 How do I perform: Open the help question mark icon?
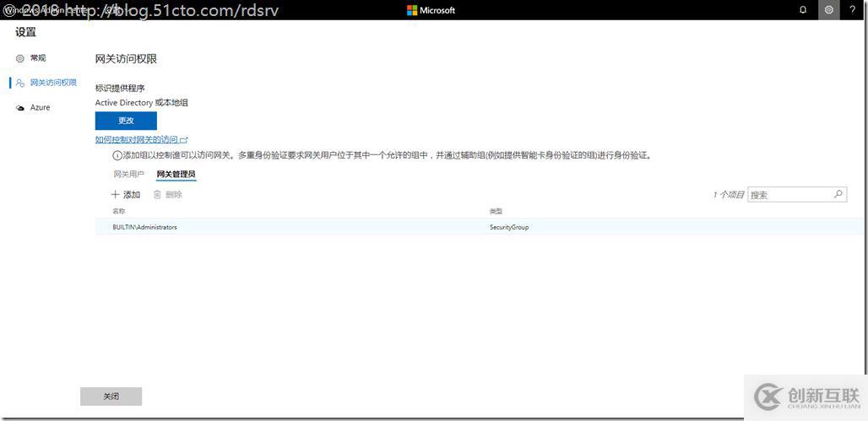(x=852, y=10)
